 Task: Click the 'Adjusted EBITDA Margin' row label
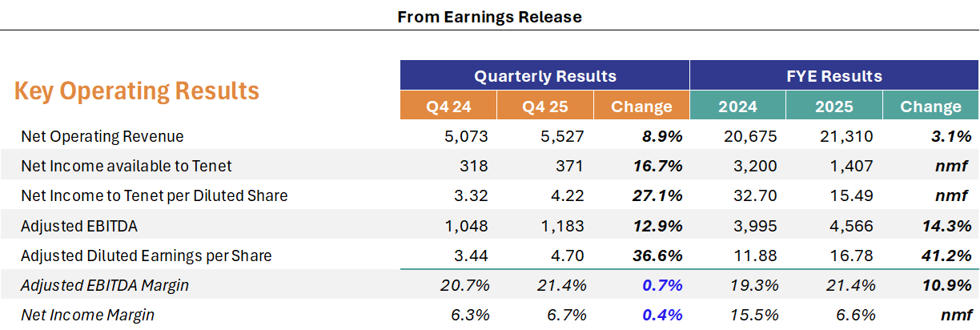pyautogui.click(x=105, y=285)
